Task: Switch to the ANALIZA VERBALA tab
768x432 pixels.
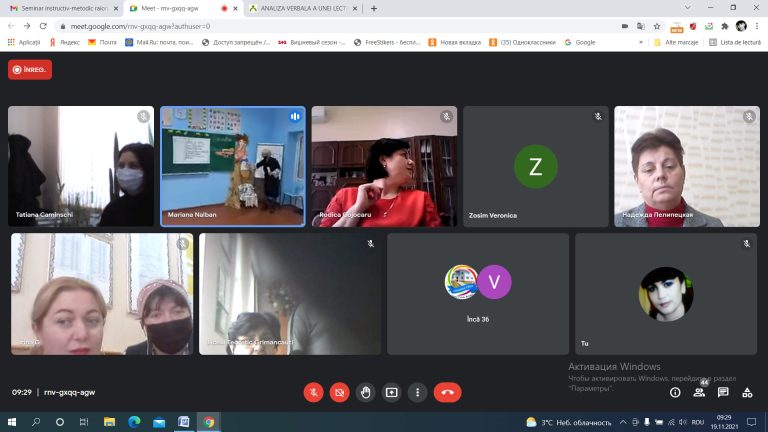Action: point(303,8)
